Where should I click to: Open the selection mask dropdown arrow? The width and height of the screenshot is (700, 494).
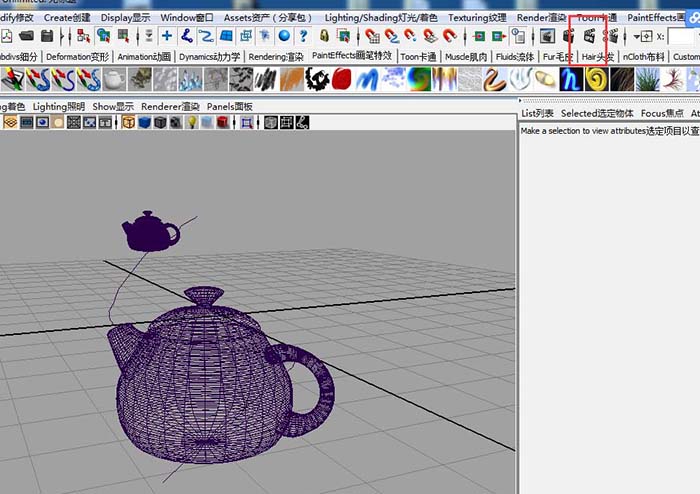[x=149, y=36]
